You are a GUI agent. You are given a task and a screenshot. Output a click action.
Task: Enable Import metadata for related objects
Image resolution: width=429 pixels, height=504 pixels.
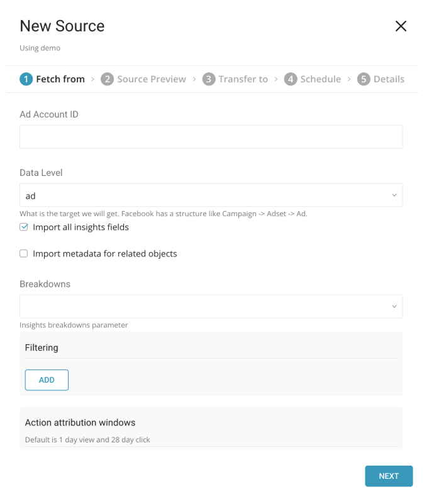click(24, 254)
